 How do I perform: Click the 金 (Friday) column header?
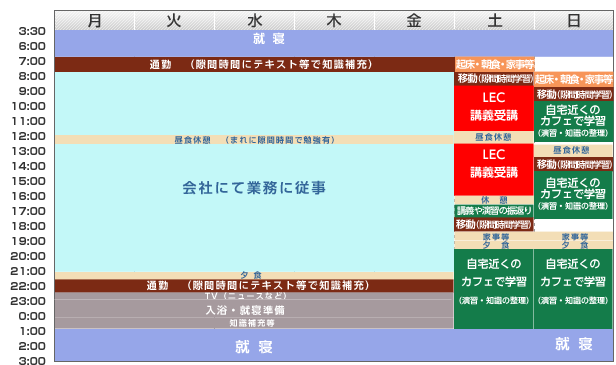coord(414,20)
